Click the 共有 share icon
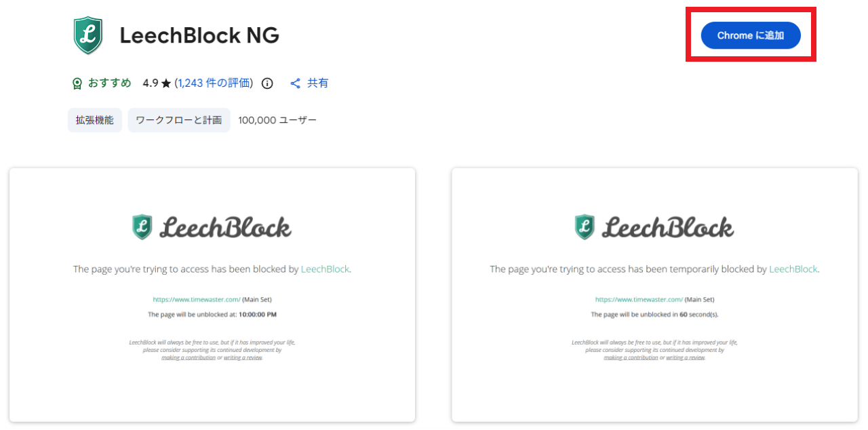The height and width of the screenshot is (430, 868). click(x=294, y=83)
